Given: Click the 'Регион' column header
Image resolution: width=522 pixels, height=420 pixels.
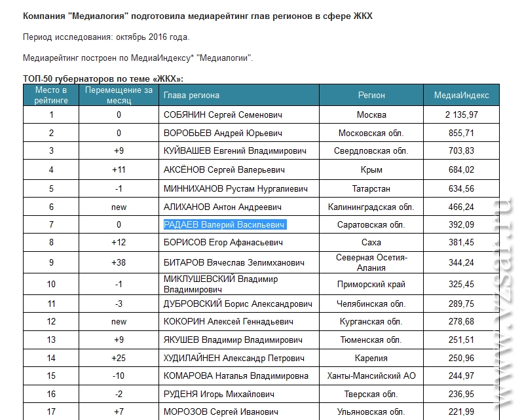Looking at the screenshot, I should click(371, 95).
